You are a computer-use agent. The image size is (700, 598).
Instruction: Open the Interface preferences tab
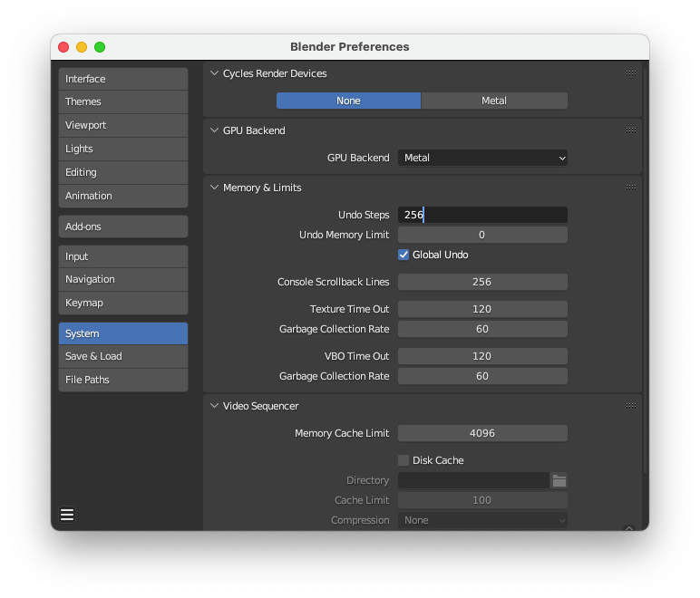pyautogui.click(x=123, y=79)
